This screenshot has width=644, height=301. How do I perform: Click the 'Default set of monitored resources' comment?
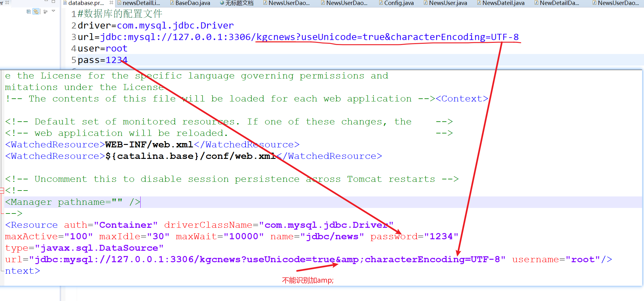pyautogui.click(x=229, y=122)
